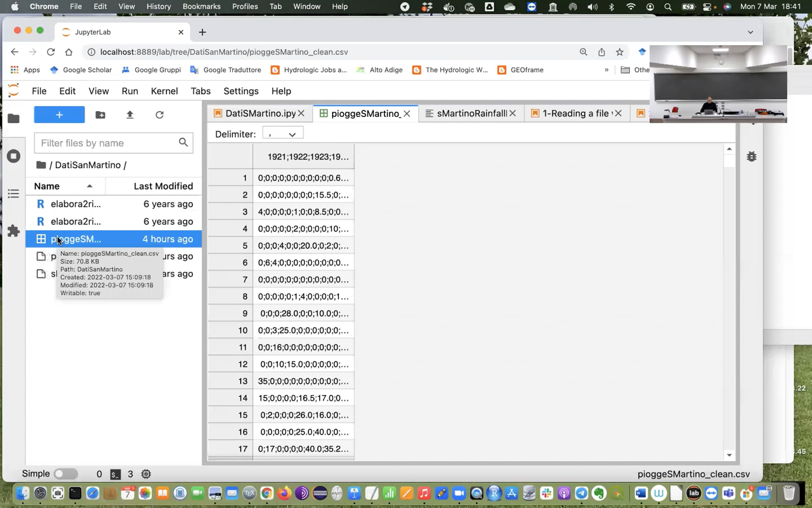Click the scroll down arrow in CSV viewer

click(x=729, y=455)
